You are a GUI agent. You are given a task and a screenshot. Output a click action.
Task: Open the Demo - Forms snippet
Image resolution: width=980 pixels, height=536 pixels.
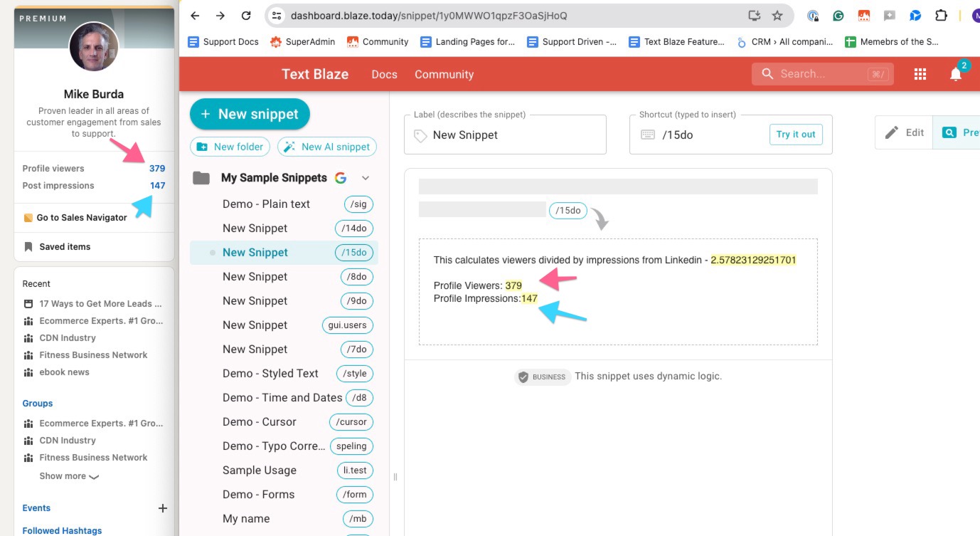[x=284, y=495]
